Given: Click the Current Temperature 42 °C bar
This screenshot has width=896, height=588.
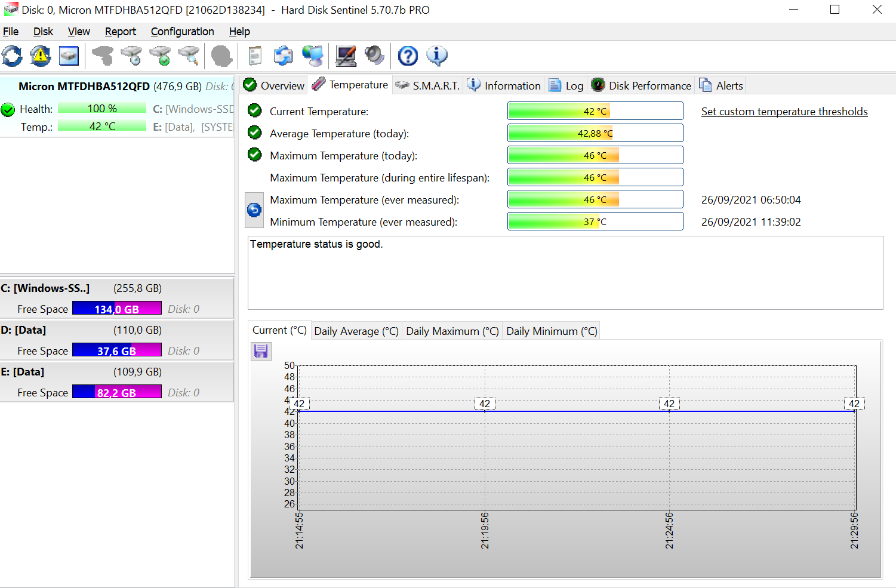Looking at the screenshot, I should click(x=595, y=111).
